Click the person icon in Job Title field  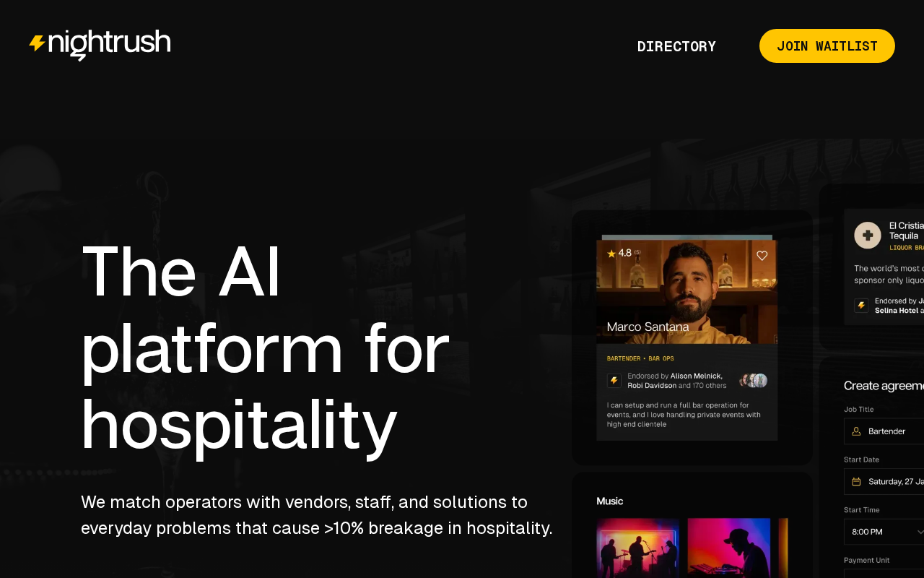(856, 431)
